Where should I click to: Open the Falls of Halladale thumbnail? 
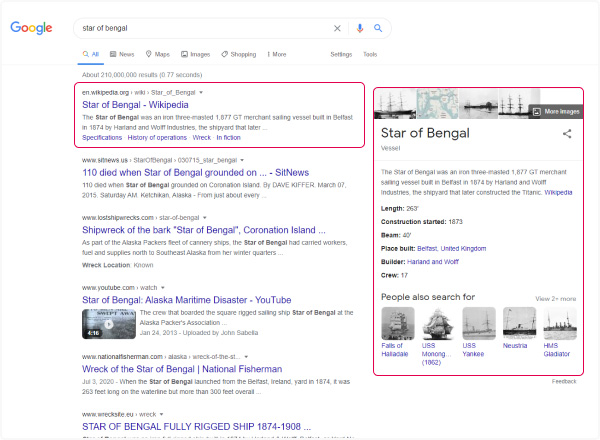(x=398, y=323)
